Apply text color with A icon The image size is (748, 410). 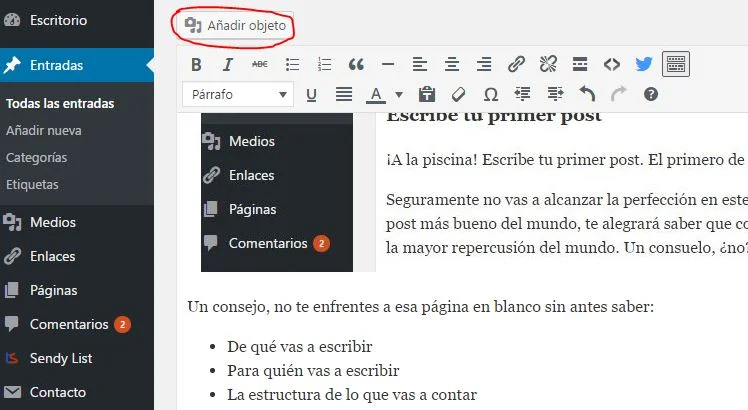(376, 95)
